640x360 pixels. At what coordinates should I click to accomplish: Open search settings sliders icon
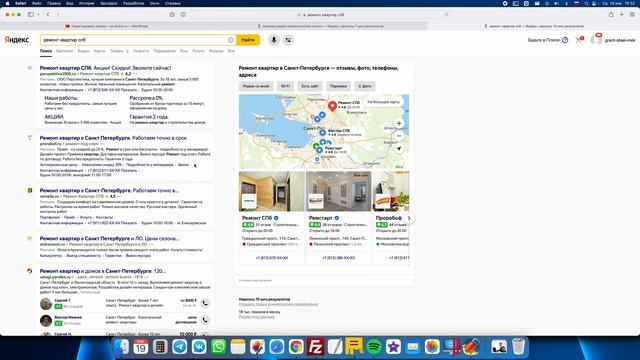click(288, 40)
